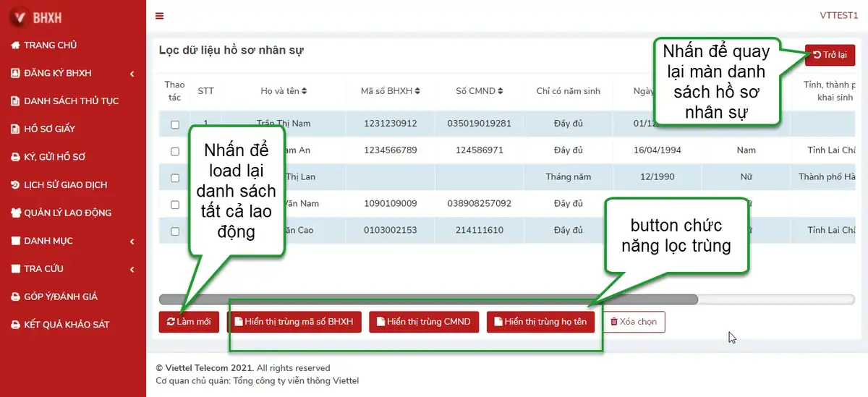Open QUẢN LÝ LAO ĐỘNG page

(67, 213)
